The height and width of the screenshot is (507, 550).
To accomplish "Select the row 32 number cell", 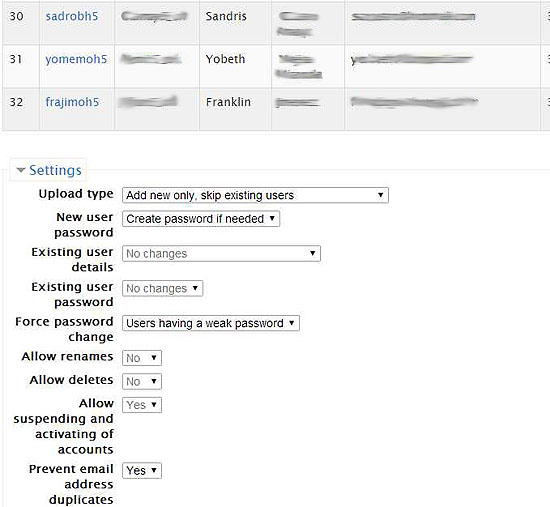I will (21, 109).
